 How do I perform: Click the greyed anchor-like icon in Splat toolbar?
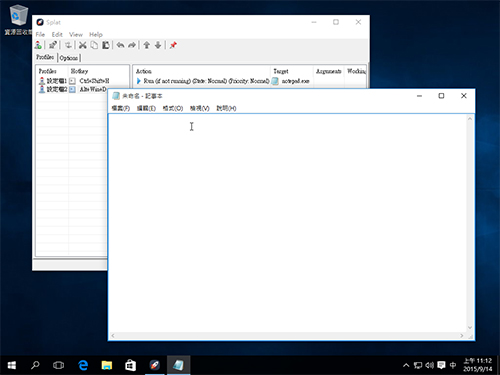coord(68,45)
